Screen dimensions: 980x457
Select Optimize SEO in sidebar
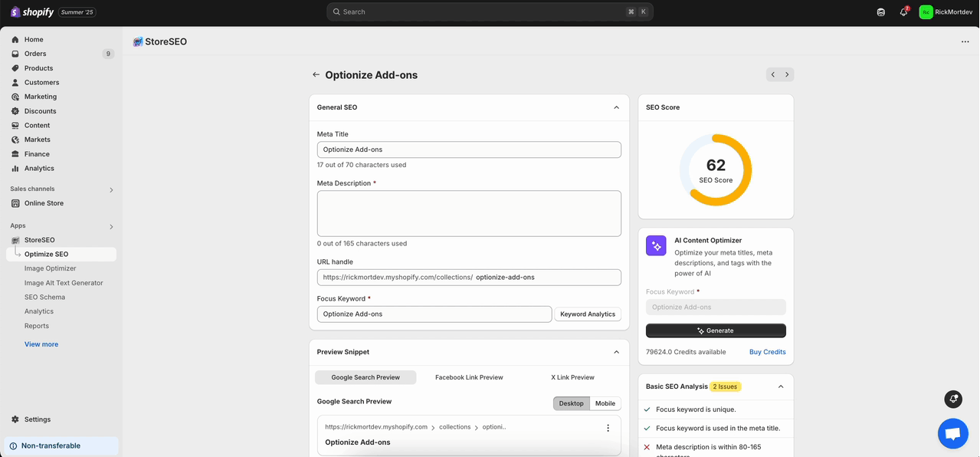coord(61,255)
